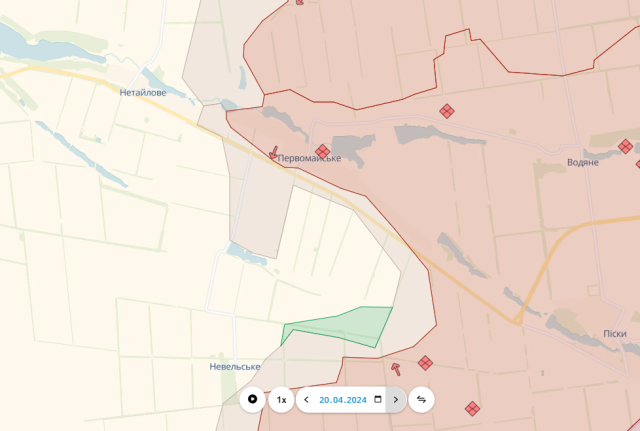
Task: Go to the previous date
Action: [306, 400]
